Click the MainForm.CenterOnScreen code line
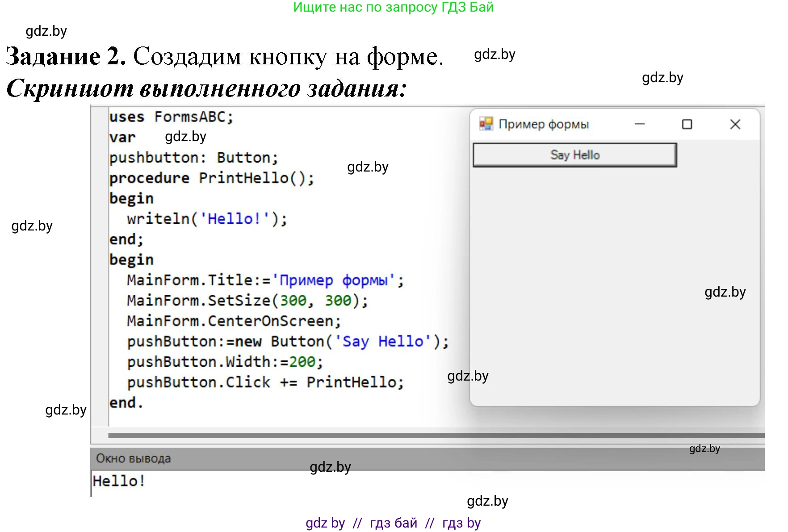 (234, 321)
